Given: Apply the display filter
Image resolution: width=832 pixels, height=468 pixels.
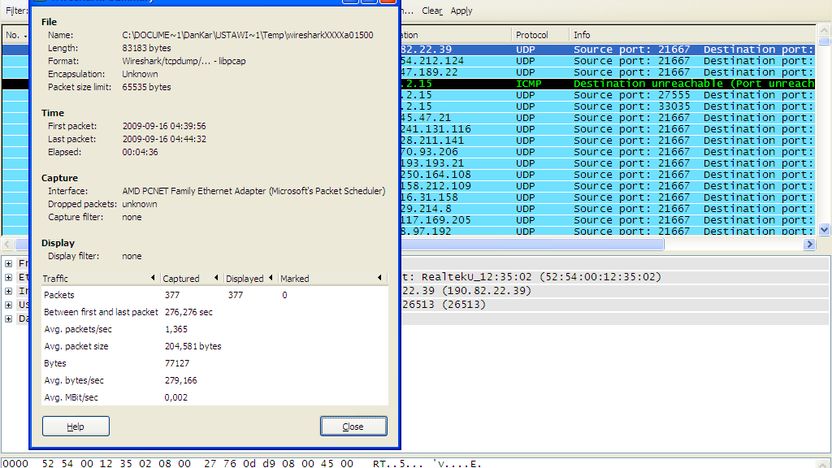Looking at the screenshot, I should pyautogui.click(x=461, y=11).
